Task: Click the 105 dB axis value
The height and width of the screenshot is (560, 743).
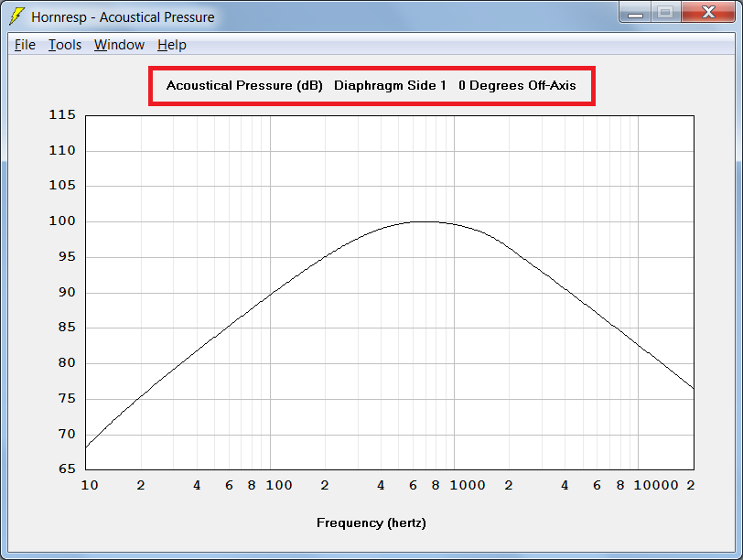Action: tap(62, 185)
